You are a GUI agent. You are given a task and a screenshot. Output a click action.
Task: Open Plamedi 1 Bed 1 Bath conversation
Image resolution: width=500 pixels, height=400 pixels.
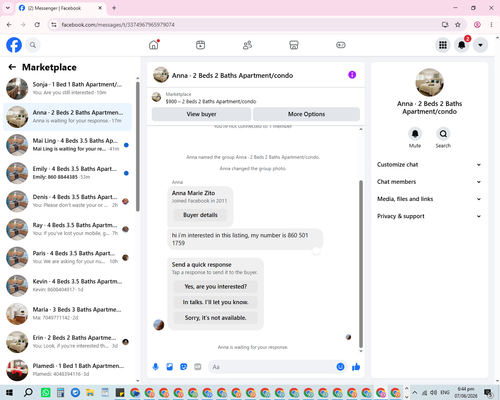(68, 370)
